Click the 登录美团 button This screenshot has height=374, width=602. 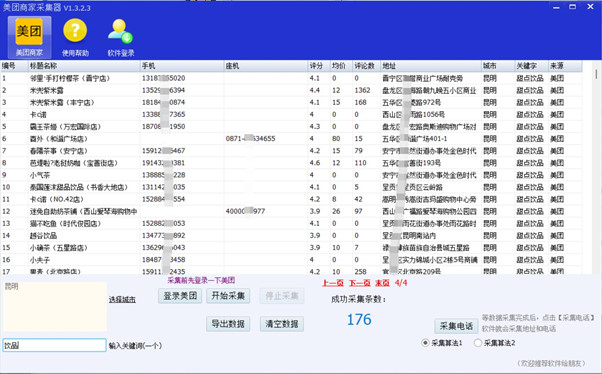[180, 296]
